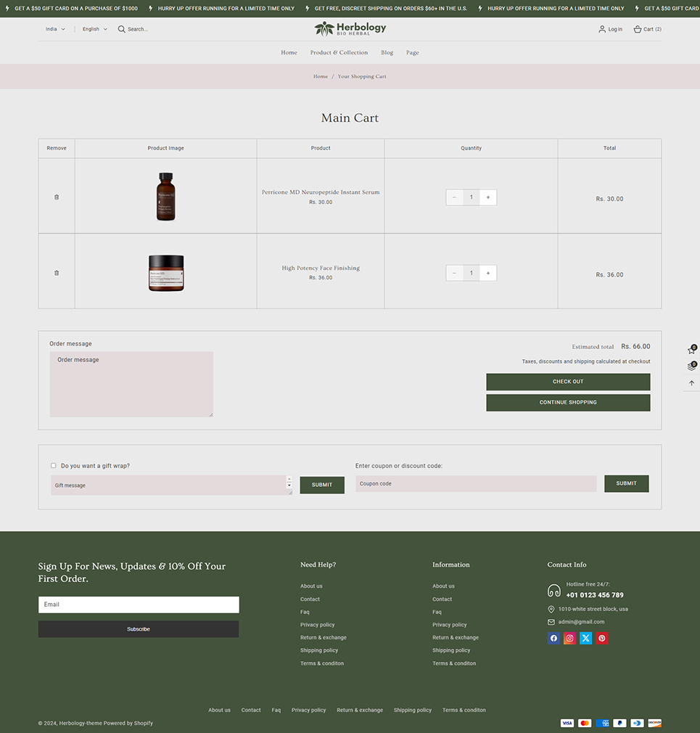The height and width of the screenshot is (733, 700).
Task: Delete High Potency Face Finishing from cart
Action: click(x=57, y=273)
